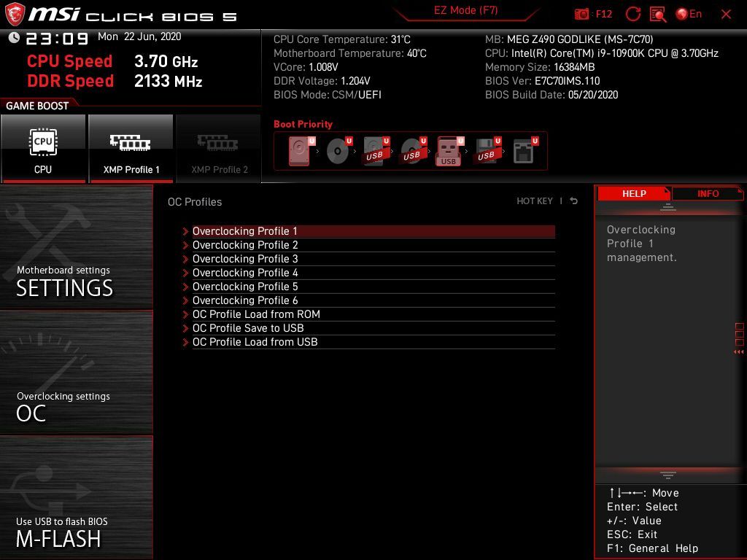The image size is (747, 560).
Task: Select OC Profile Save to USB
Action: [x=373, y=328]
